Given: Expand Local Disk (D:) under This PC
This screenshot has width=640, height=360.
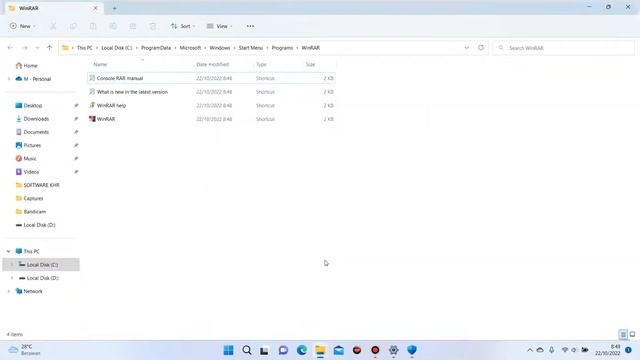Looking at the screenshot, I should (12, 278).
